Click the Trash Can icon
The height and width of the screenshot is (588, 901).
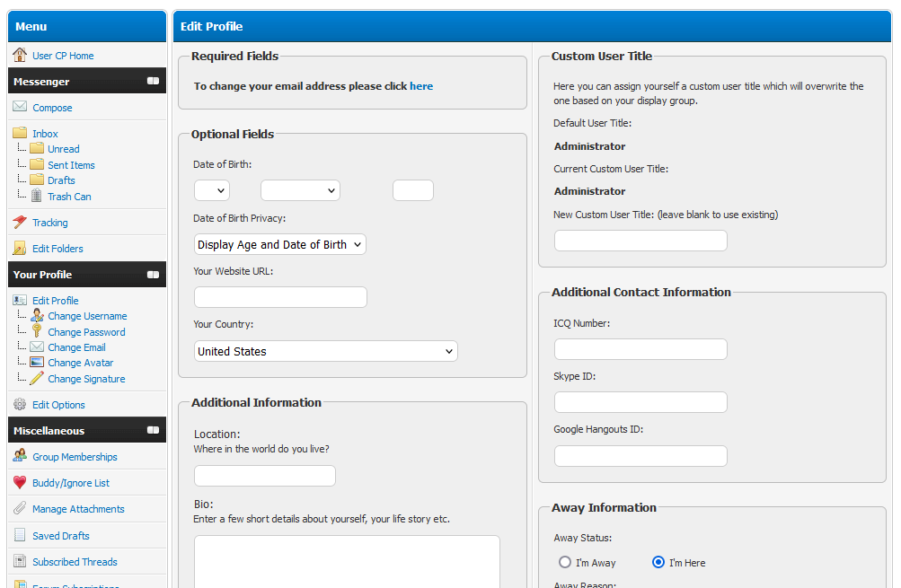tap(37, 196)
